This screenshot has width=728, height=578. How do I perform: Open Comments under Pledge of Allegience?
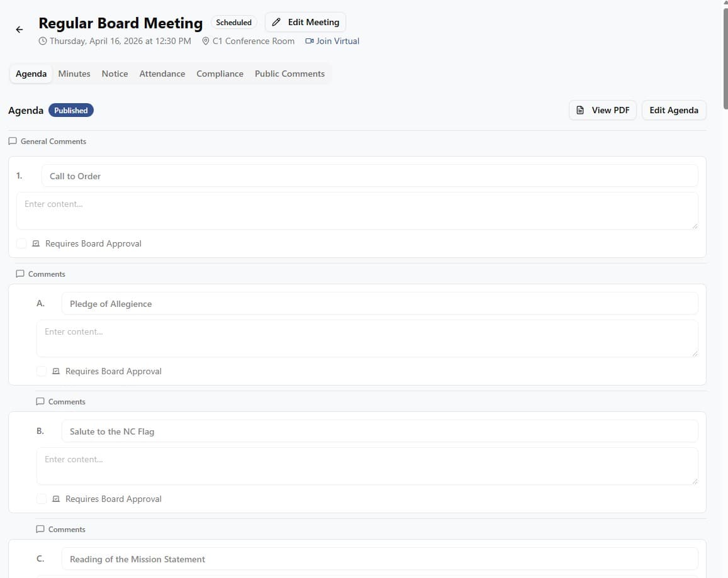pos(61,402)
